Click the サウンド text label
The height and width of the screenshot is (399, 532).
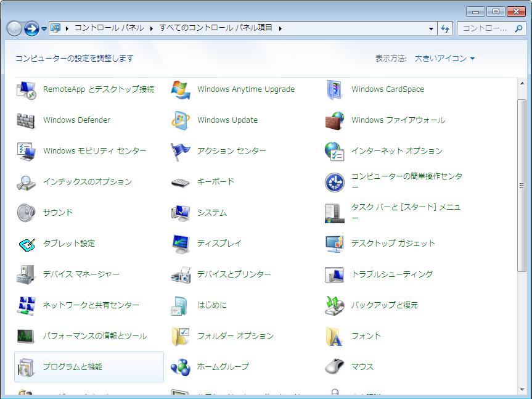58,212
